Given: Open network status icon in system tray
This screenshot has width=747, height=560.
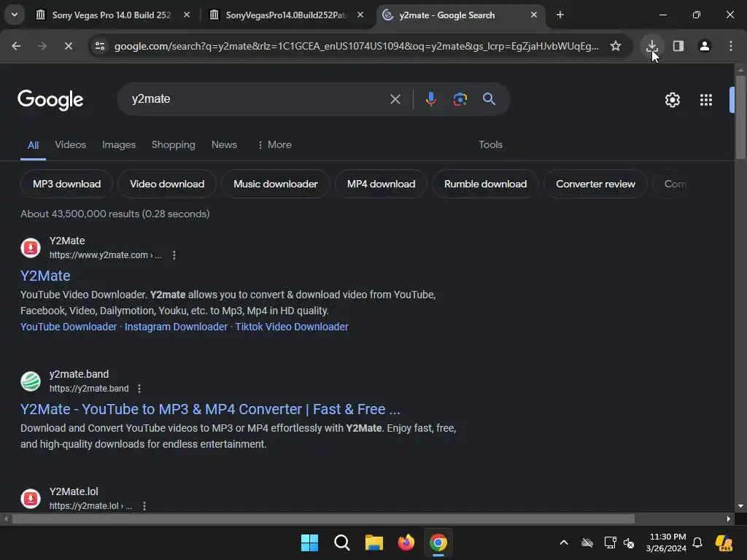Looking at the screenshot, I should coord(610,542).
